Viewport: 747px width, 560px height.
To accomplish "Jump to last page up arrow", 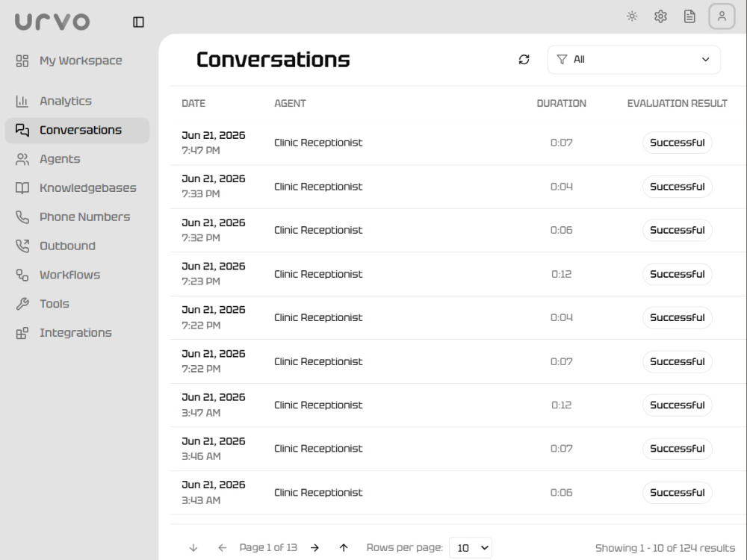I will [344, 547].
